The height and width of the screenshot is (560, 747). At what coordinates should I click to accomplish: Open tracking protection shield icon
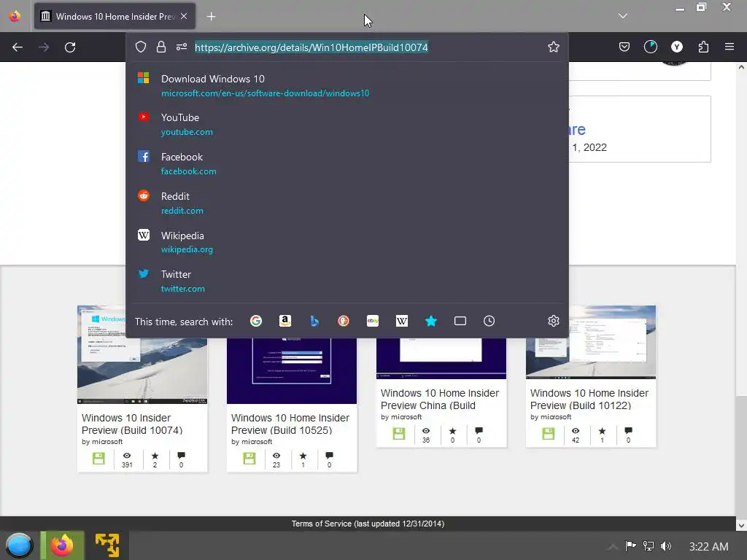tap(141, 47)
